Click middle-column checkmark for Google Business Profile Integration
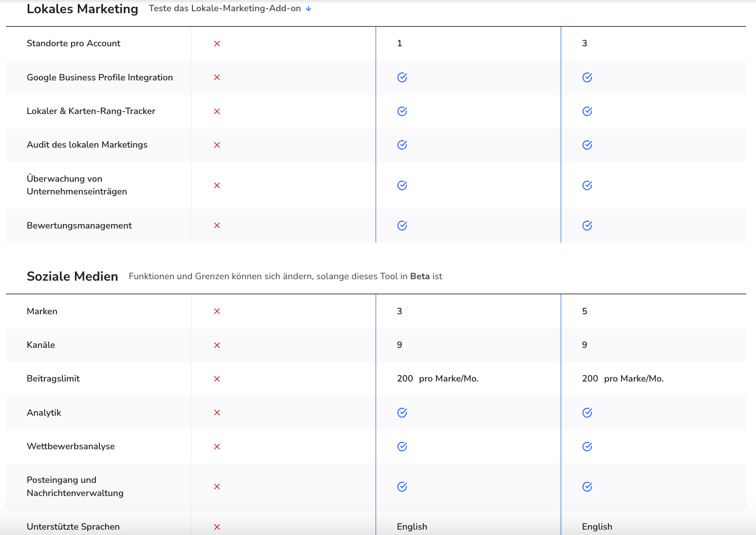The height and width of the screenshot is (535, 756). coord(402,77)
